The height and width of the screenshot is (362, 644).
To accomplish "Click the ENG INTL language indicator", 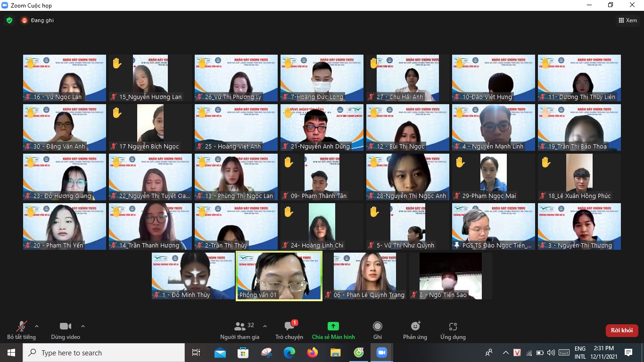I will [580, 353].
